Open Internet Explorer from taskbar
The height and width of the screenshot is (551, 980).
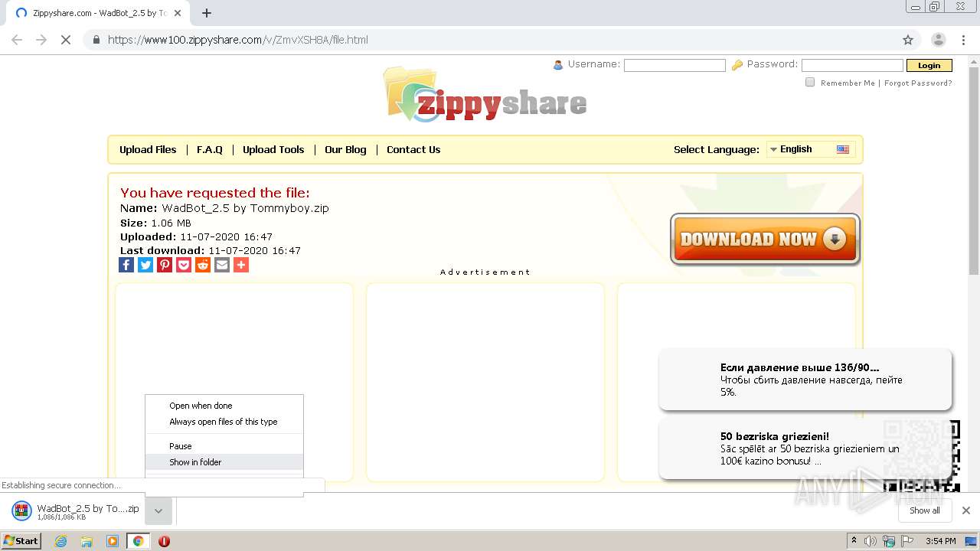pyautogui.click(x=60, y=541)
